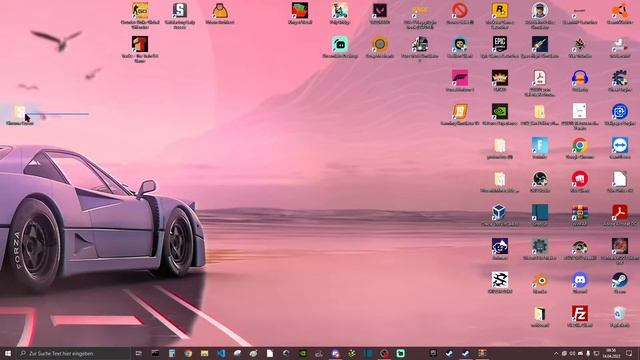Expand the system tray hidden icons chevron

coord(556,353)
